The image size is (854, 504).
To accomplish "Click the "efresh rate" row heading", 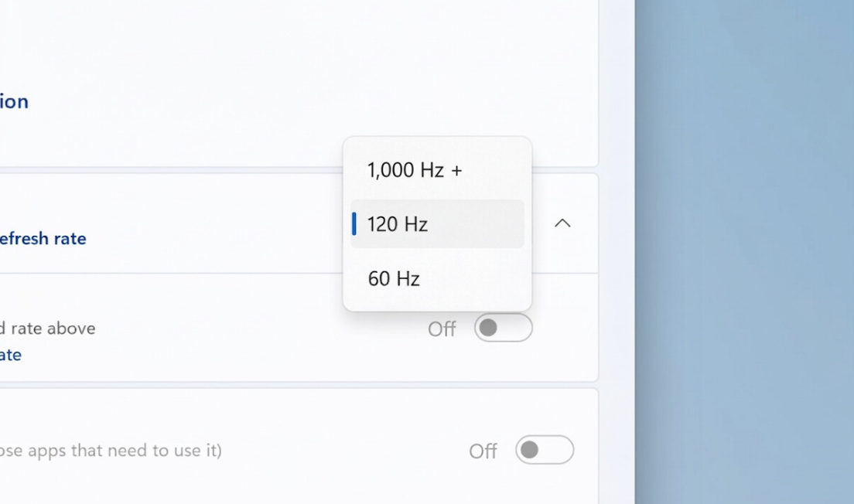I will [43, 238].
